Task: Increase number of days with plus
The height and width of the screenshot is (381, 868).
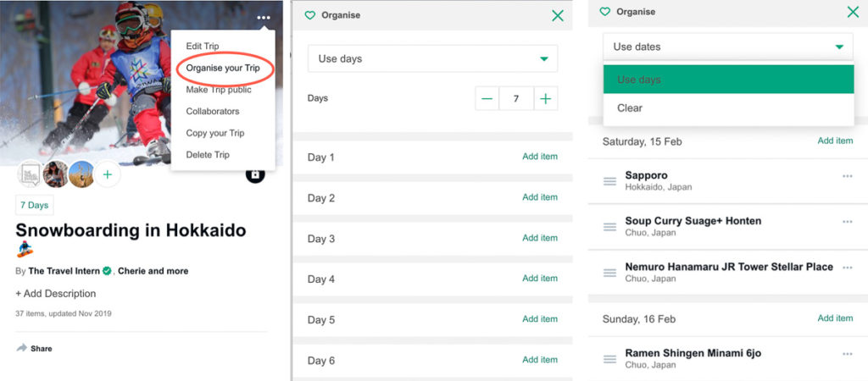Action: pos(546,98)
